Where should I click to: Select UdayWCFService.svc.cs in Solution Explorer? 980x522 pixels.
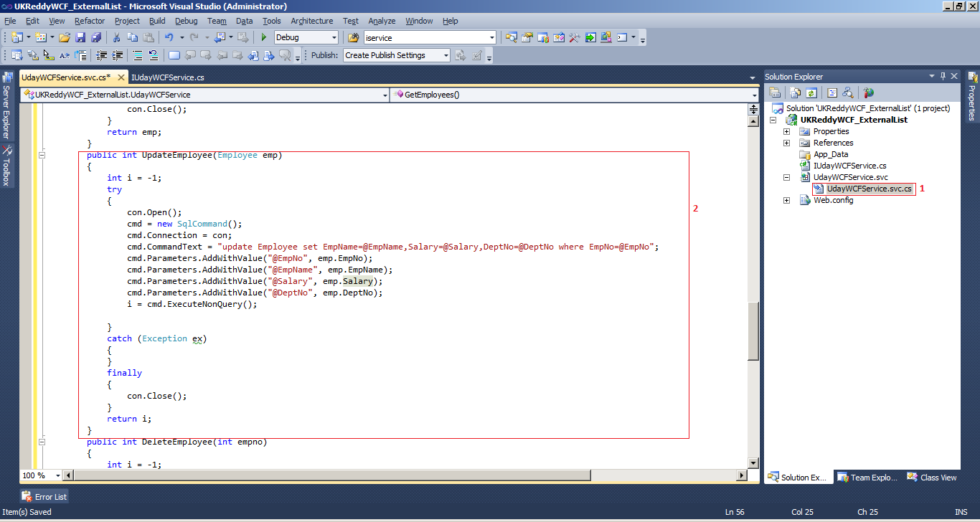pyautogui.click(x=869, y=189)
